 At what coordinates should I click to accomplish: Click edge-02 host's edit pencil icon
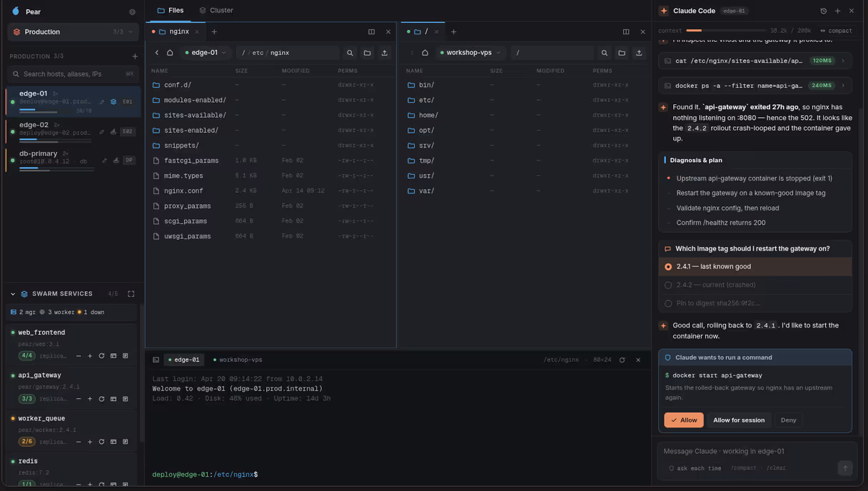pyautogui.click(x=102, y=132)
